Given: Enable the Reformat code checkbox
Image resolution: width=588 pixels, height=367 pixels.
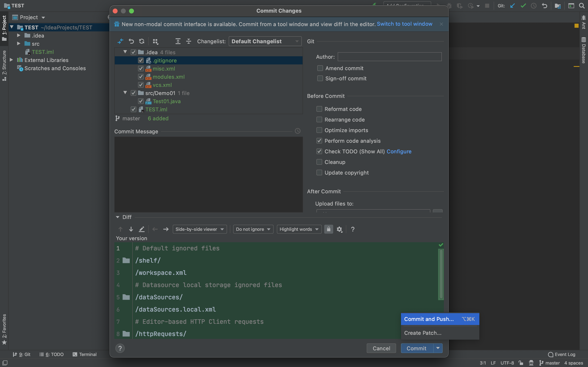Looking at the screenshot, I should pyautogui.click(x=319, y=109).
